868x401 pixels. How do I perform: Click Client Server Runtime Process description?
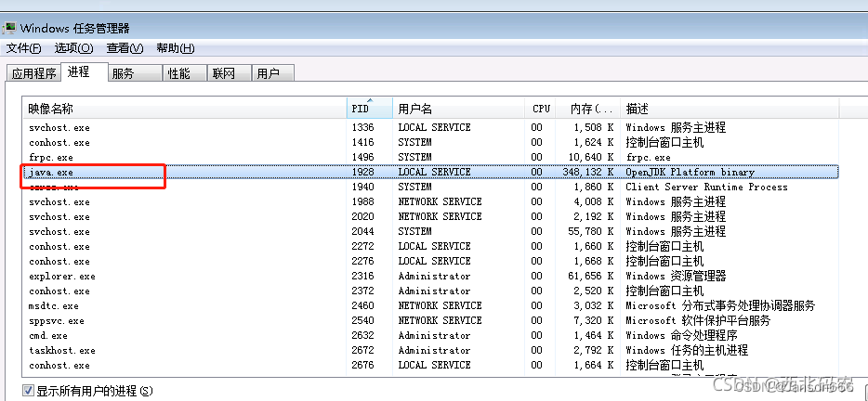point(706,187)
